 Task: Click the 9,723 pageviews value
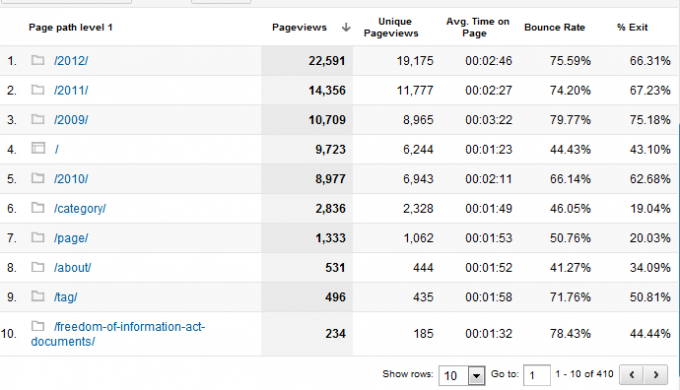[330, 149]
